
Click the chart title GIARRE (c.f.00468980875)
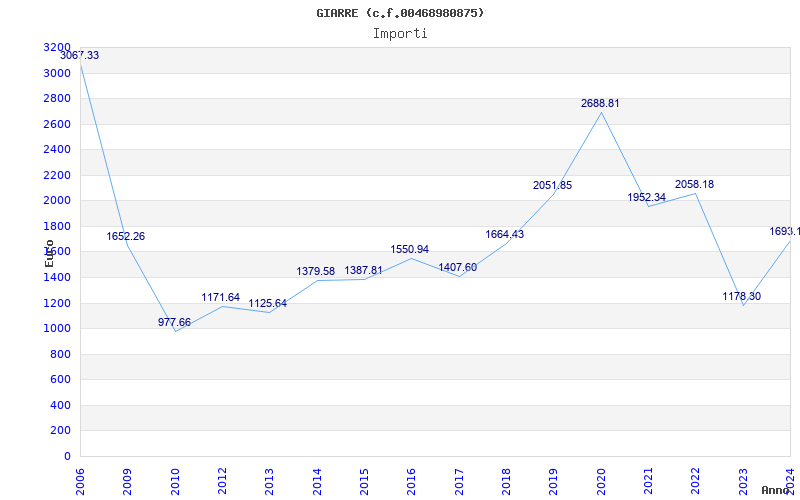pos(400,13)
